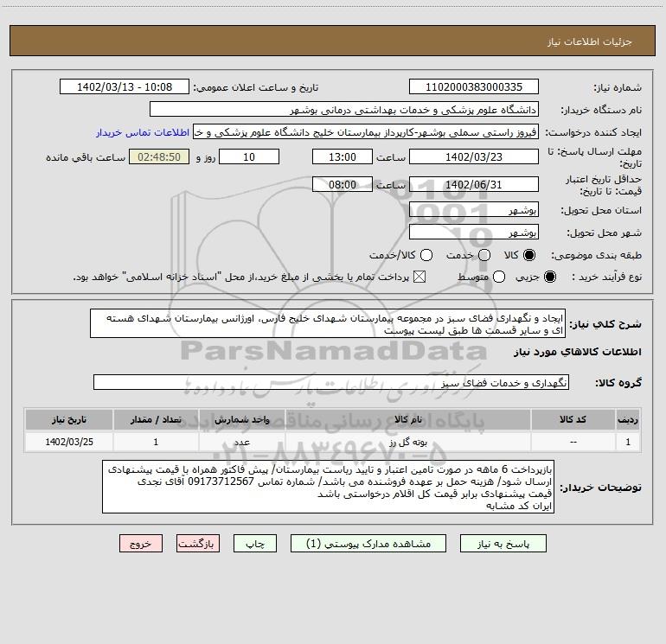666x644 pixels.
Task: Click the پاسخ به نیاز button
Action: 503,544
